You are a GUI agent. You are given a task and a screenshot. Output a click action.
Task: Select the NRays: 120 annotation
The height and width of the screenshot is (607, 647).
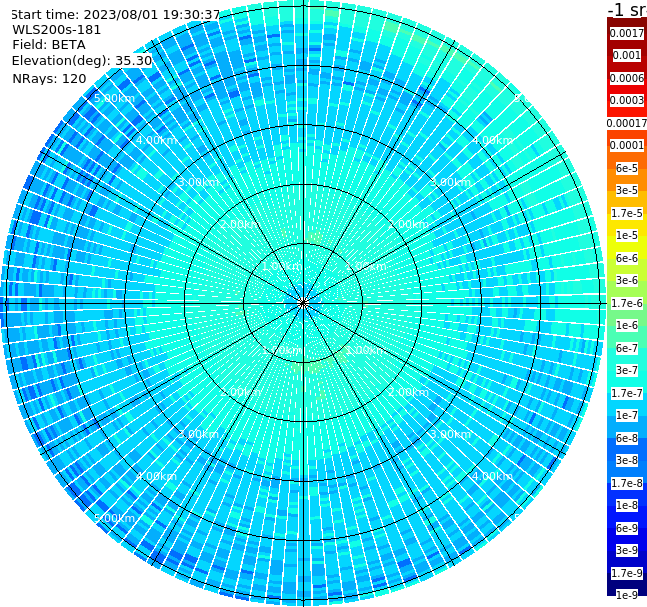tap(49, 78)
